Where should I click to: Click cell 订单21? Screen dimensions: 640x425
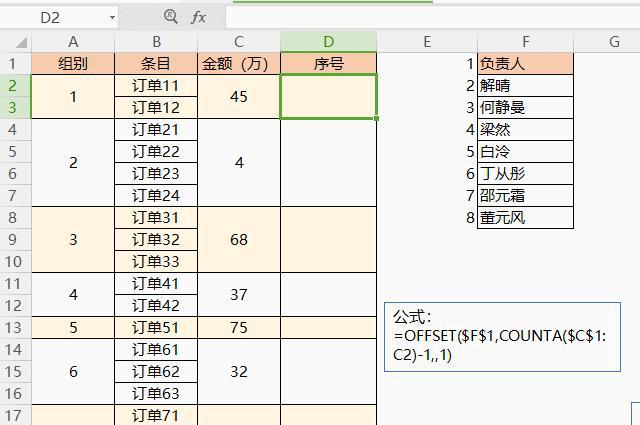click(x=156, y=130)
